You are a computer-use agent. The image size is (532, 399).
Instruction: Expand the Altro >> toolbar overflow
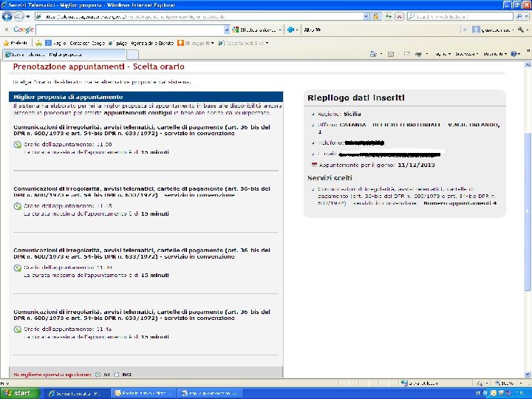click(x=312, y=30)
